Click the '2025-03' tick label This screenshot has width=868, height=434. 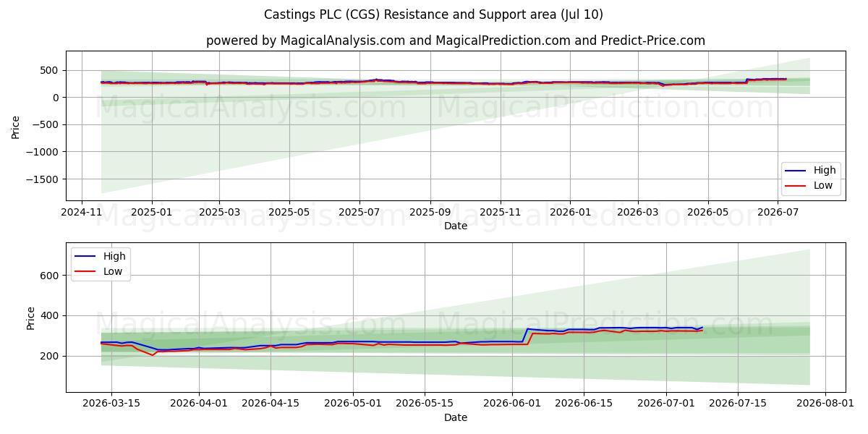[x=219, y=212]
